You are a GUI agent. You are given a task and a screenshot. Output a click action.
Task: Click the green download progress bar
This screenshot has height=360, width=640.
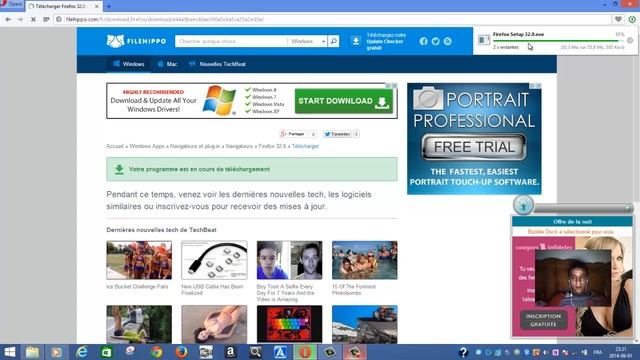click(558, 41)
